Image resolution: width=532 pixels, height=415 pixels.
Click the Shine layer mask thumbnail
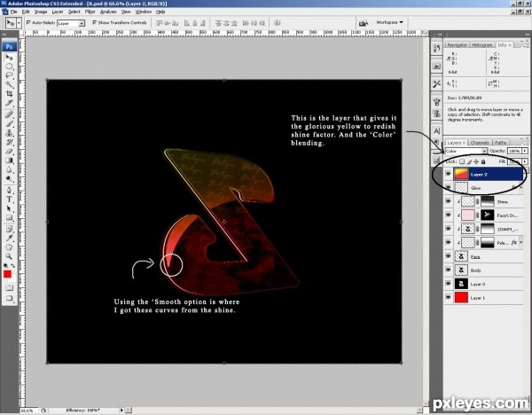488,201
